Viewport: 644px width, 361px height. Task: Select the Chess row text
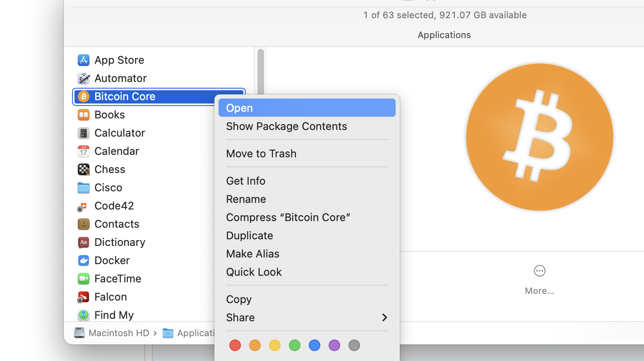point(110,169)
